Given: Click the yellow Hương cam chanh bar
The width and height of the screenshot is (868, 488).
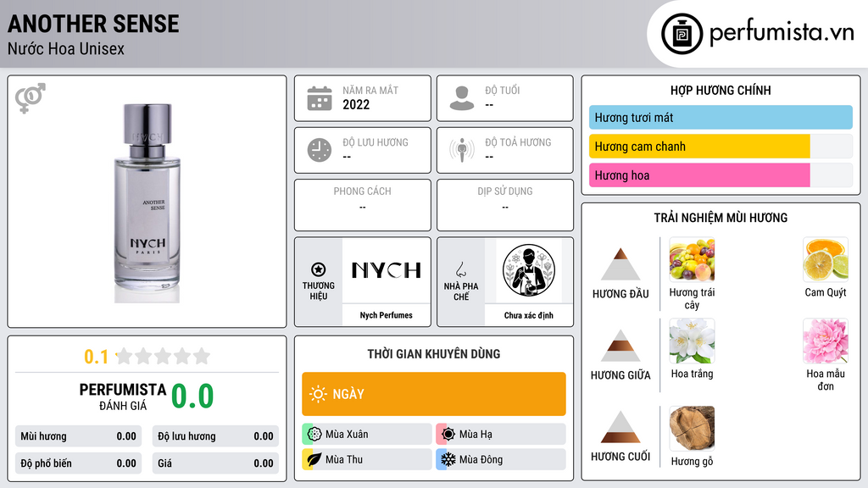Looking at the screenshot, I should coord(699,147).
